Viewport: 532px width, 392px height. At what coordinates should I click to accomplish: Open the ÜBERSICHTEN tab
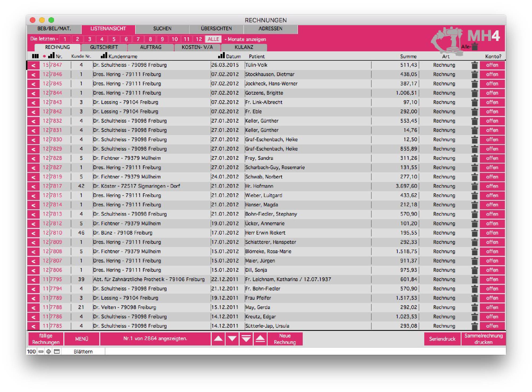coord(216,29)
